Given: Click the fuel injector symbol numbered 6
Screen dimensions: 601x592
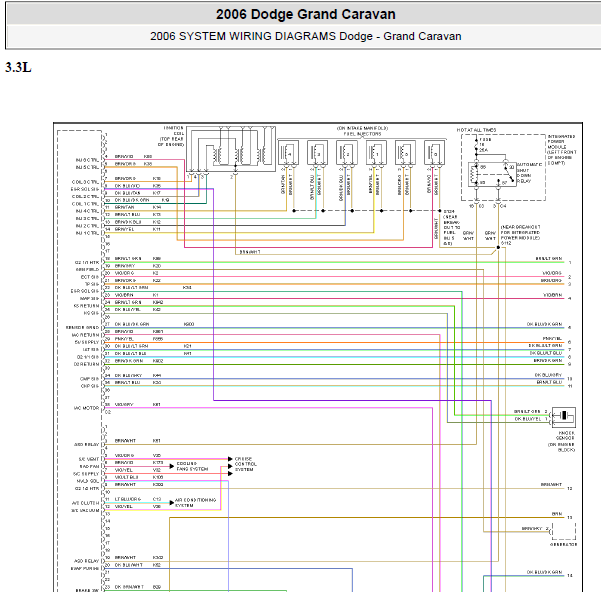Looking at the screenshot, I should tap(435, 153).
